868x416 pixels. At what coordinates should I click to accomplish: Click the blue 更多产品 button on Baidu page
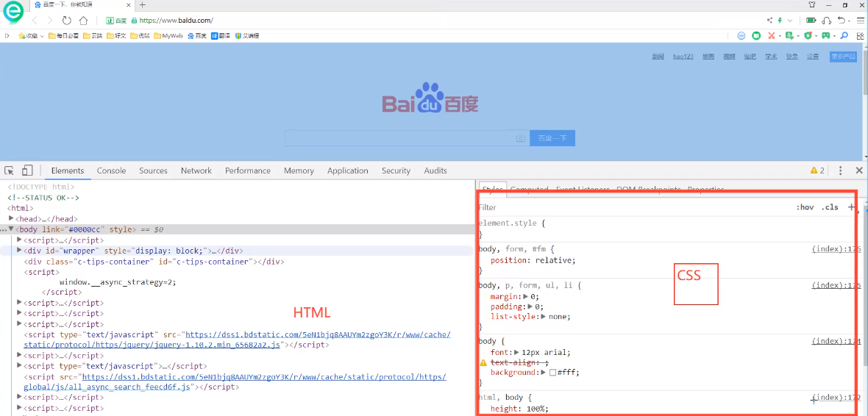point(843,57)
